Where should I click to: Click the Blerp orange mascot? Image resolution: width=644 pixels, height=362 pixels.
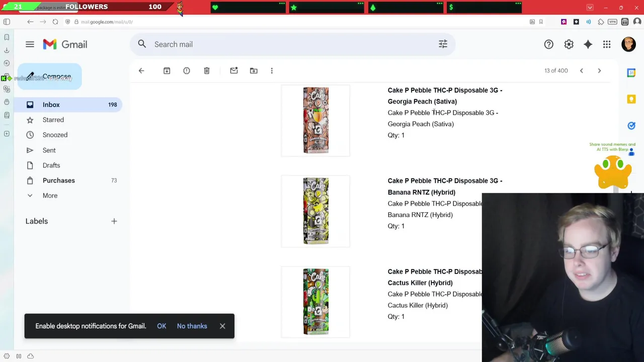[613, 171]
